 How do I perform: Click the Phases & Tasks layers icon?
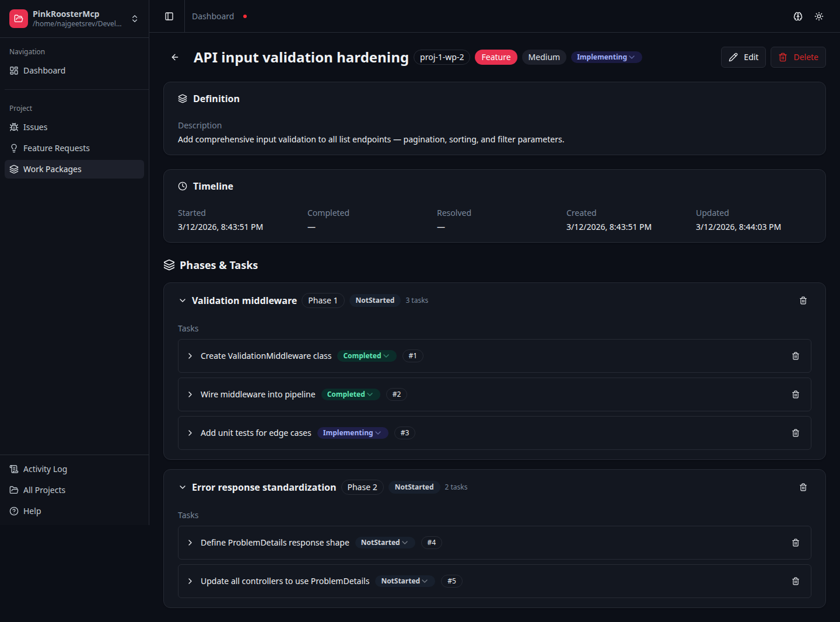169,265
